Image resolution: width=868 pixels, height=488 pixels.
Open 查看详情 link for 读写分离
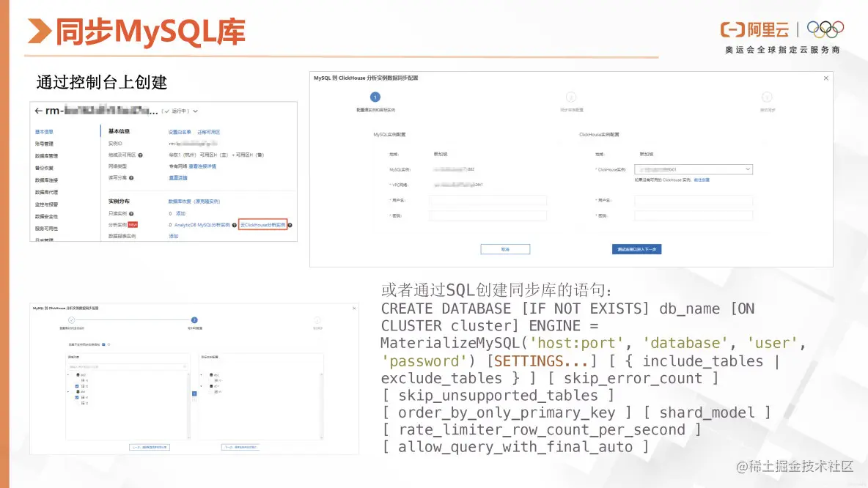click(x=178, y=177)
